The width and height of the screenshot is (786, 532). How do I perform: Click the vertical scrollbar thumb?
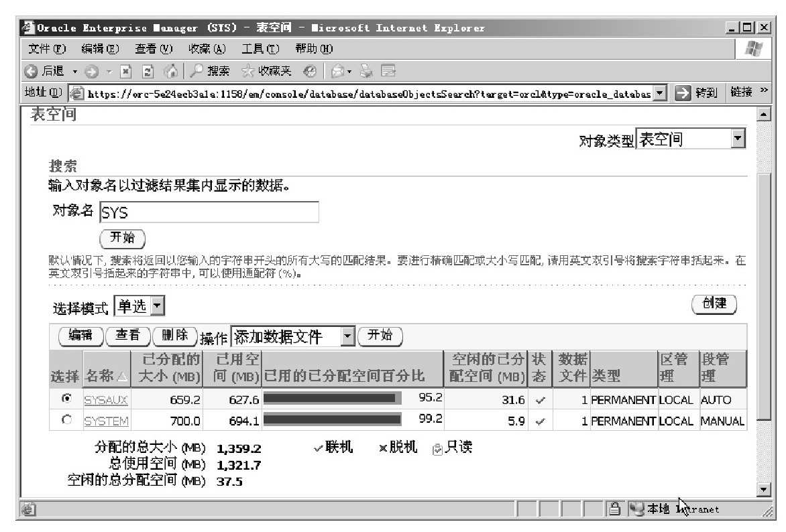point(763,297)
